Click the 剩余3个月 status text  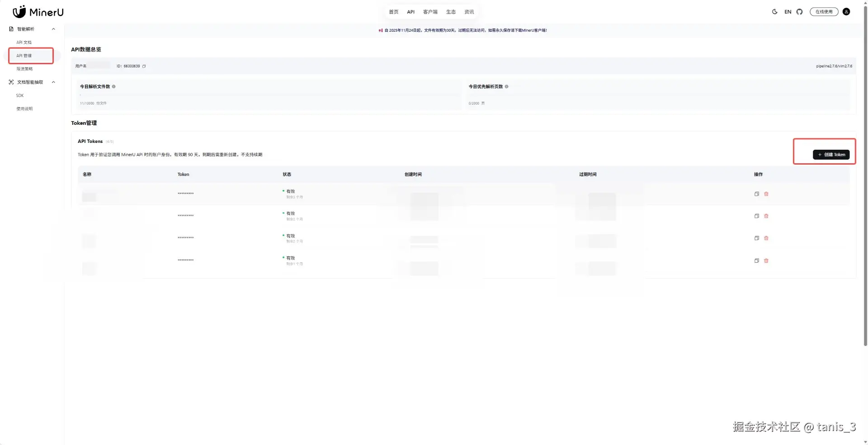point(294,197)
